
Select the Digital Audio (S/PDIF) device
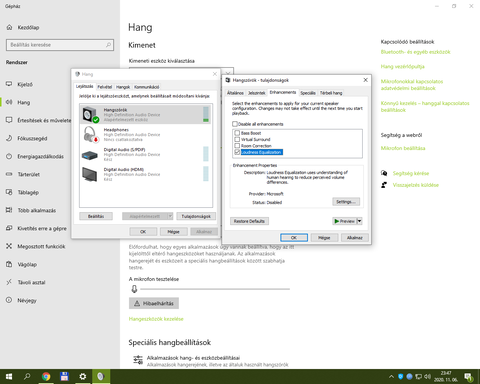point(145,154)
